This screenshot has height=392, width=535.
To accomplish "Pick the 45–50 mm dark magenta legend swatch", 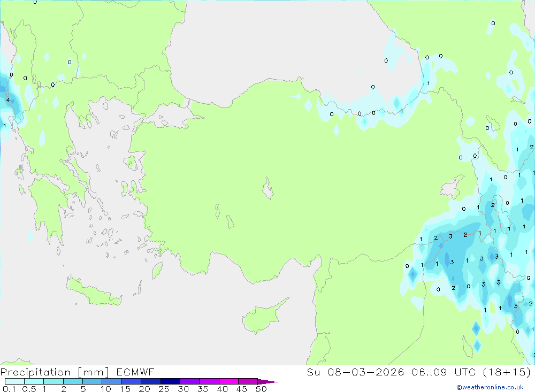I will (248, 381).
